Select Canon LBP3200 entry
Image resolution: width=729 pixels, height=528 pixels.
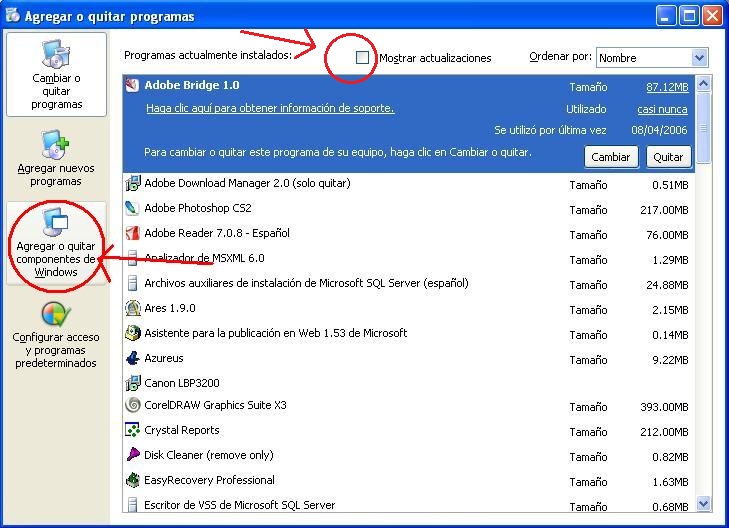click(409, 383)
